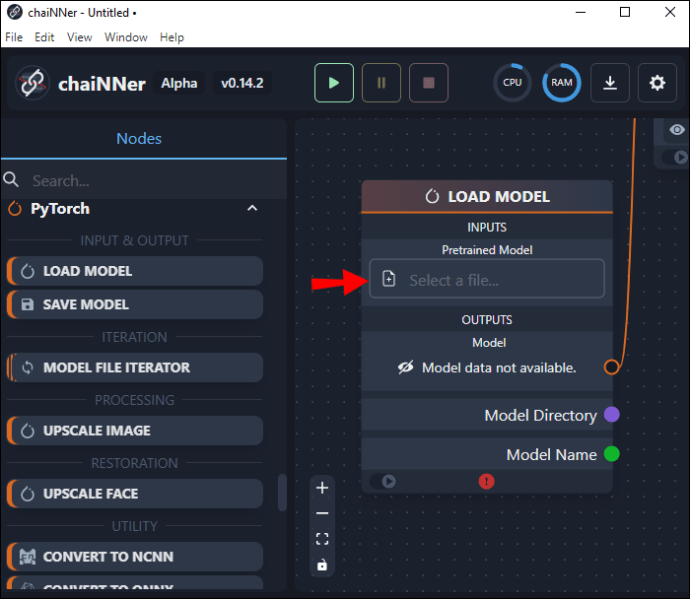The width and height of the screenshot is (690, 599).
Task: Toggle canvas interactivity lock icon
Action: tap(322, 565)
